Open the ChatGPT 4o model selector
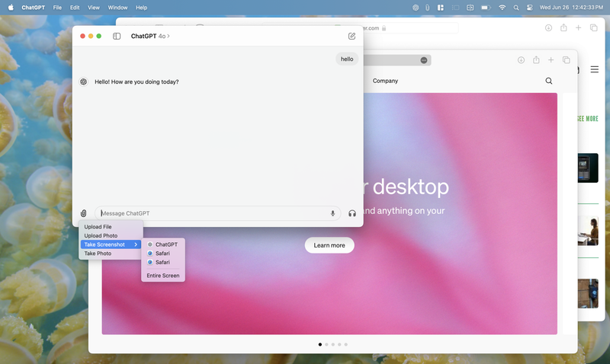The image size is (610, 364). 150,36
